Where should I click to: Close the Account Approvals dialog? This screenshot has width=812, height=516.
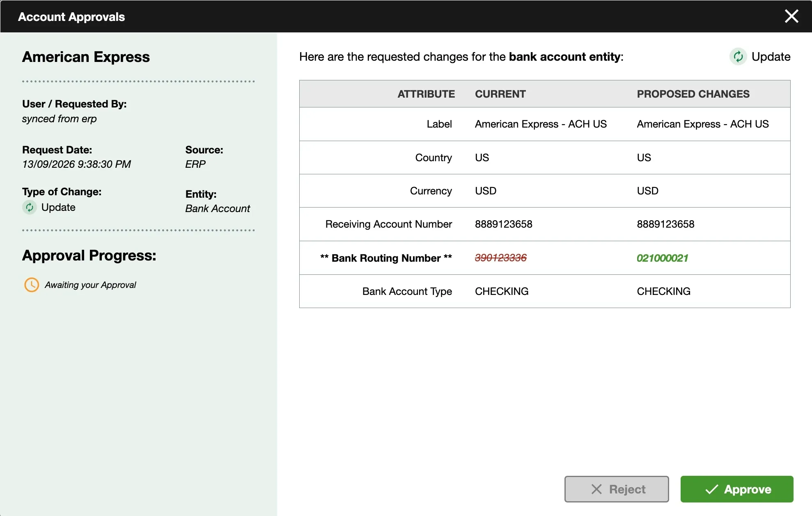[791, 16]
